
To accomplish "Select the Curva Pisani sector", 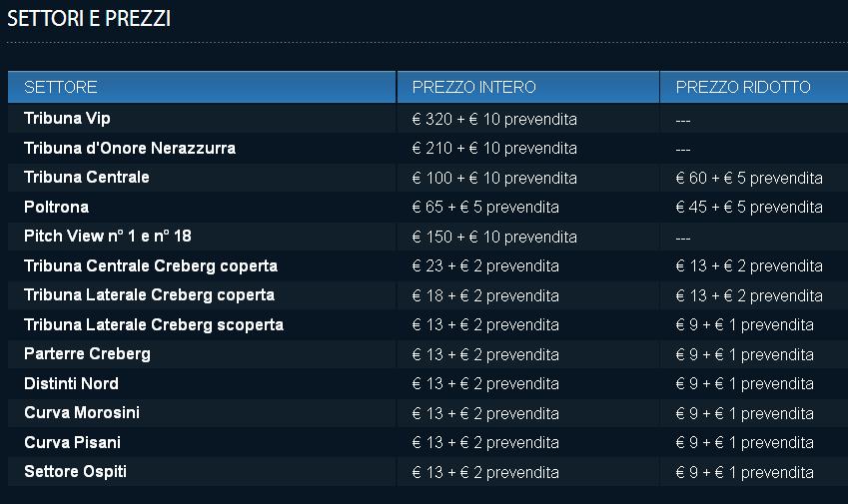I will [72, 442].
